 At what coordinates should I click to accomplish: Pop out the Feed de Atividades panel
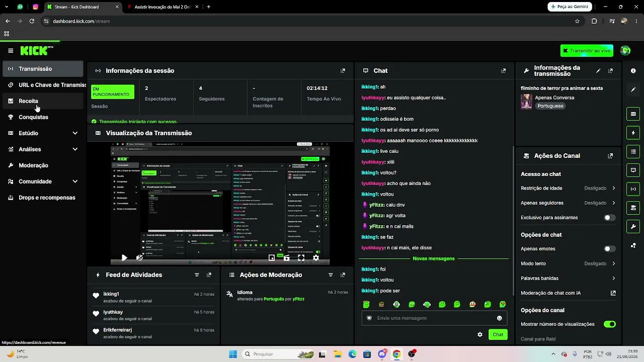[x=209, y=275]
